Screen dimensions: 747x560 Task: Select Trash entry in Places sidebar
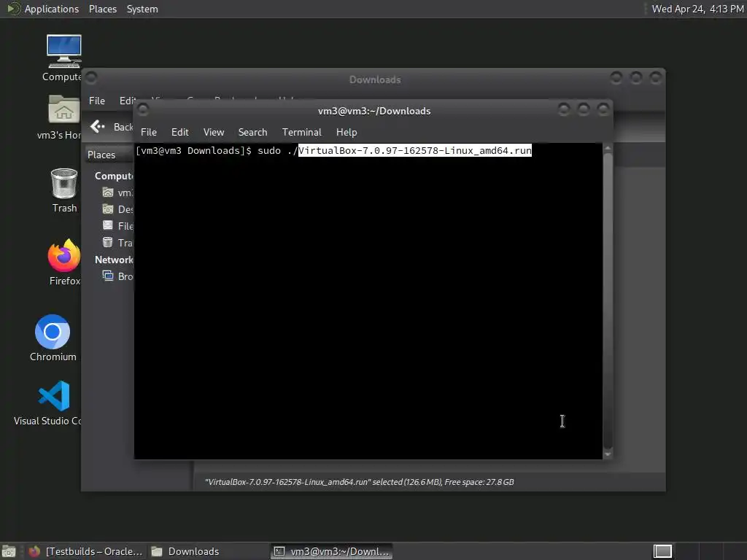tap(118, 242)
